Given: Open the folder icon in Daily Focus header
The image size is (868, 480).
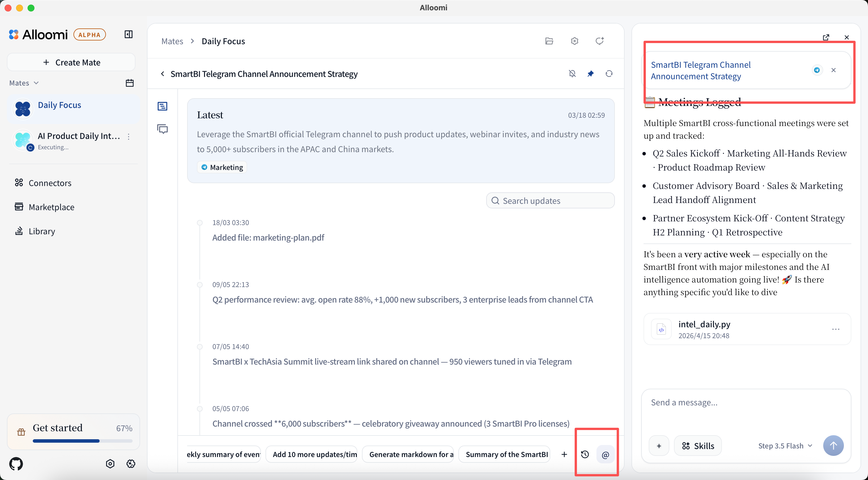Looking at the screenshot, I should (x=549, y=41).
